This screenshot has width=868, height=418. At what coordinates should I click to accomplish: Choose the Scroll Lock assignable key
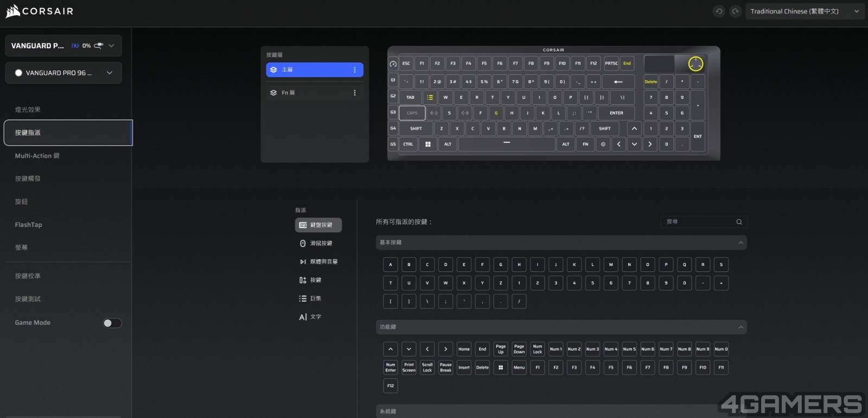click(427, 368)
